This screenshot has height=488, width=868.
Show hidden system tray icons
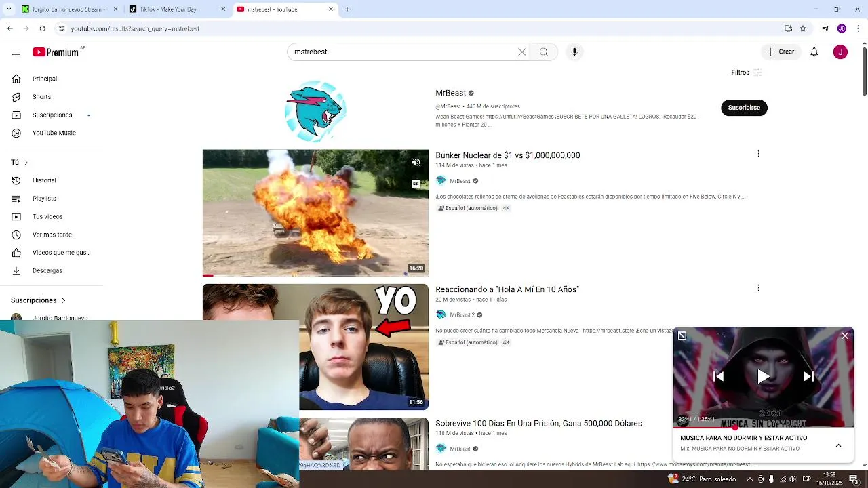coord(749,479)
